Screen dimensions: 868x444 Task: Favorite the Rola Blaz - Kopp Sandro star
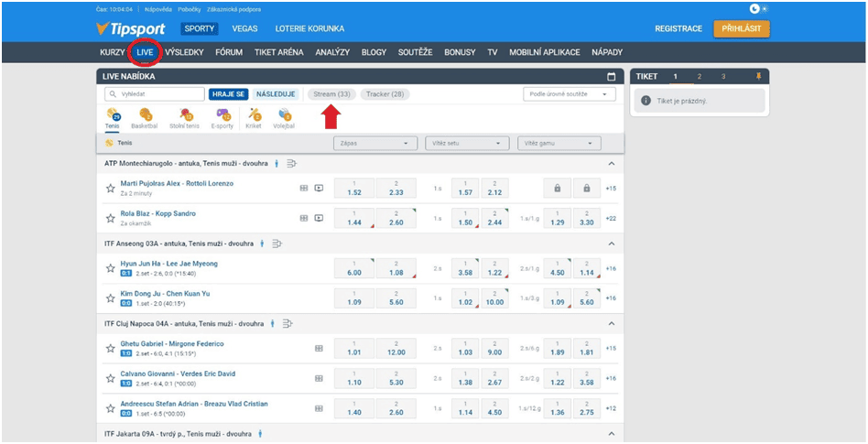point(110,218)
